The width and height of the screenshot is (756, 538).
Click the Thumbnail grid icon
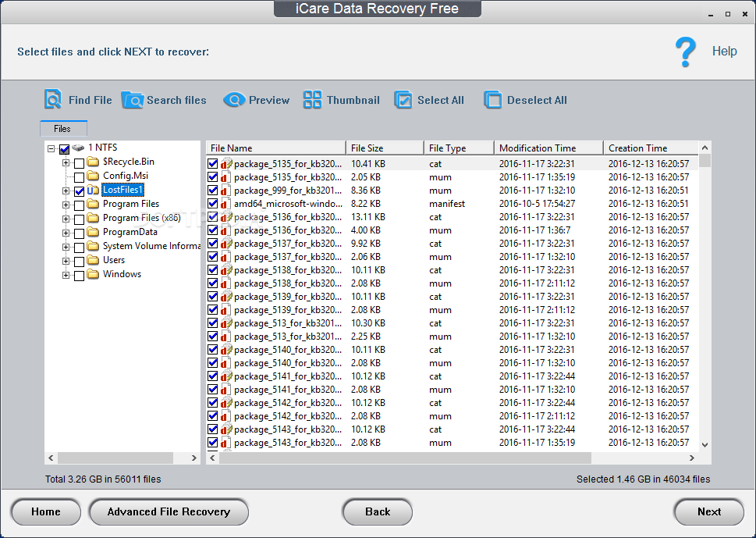(312, 100)
